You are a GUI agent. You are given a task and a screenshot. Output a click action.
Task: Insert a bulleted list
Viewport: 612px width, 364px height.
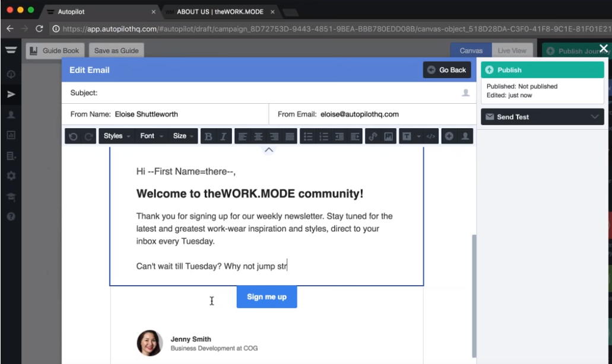[308, 136]
